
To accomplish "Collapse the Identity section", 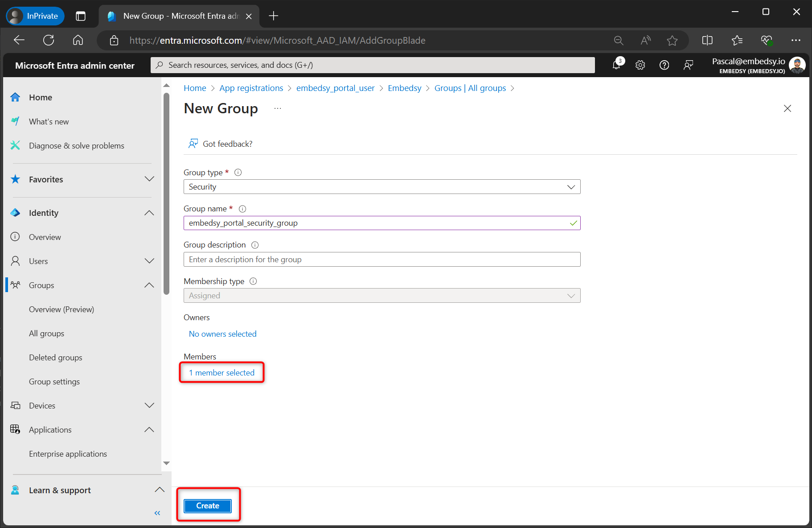I will point(149,213).
